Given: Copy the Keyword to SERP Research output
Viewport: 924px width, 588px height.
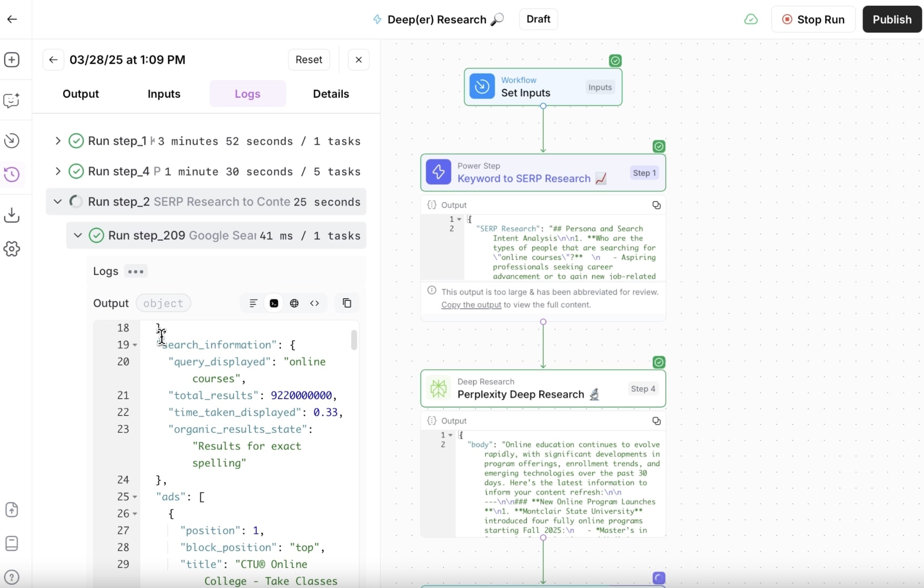Looking at the screenshot, I should pyautogui.click(x=656, y=205).
